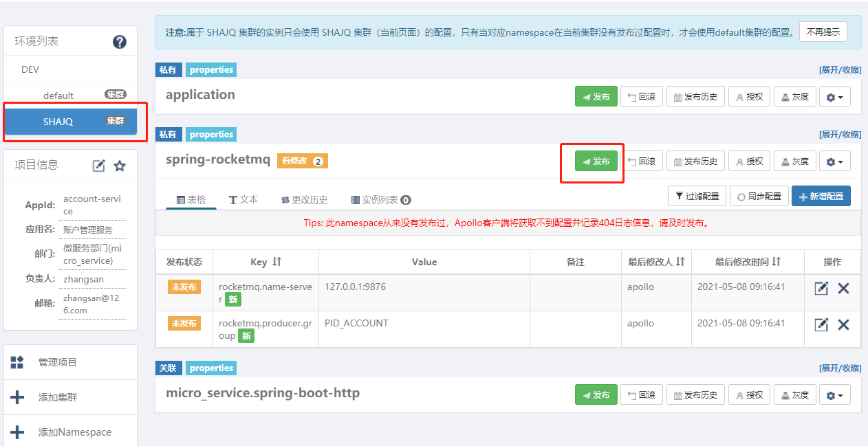Sort the table by Key column header

pos(265,262)
